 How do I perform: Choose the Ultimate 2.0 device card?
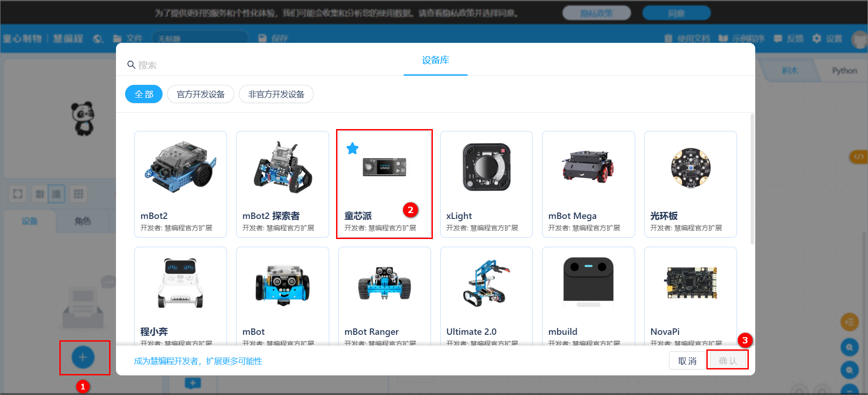click(486, 296)
